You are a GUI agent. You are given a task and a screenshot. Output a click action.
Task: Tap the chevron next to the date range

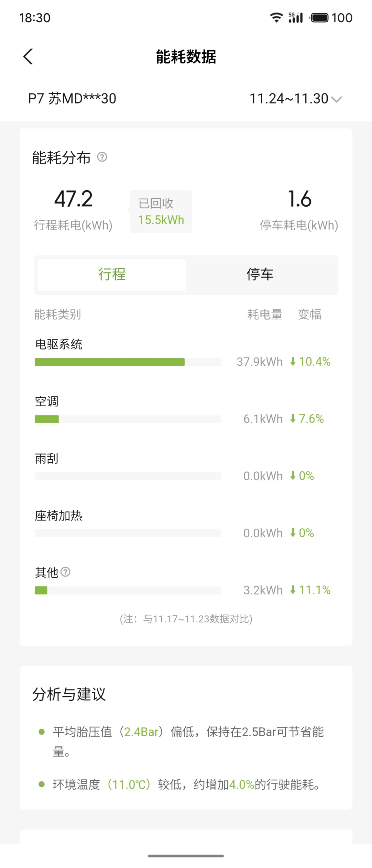pyautogui.click(x=336, y=99)
